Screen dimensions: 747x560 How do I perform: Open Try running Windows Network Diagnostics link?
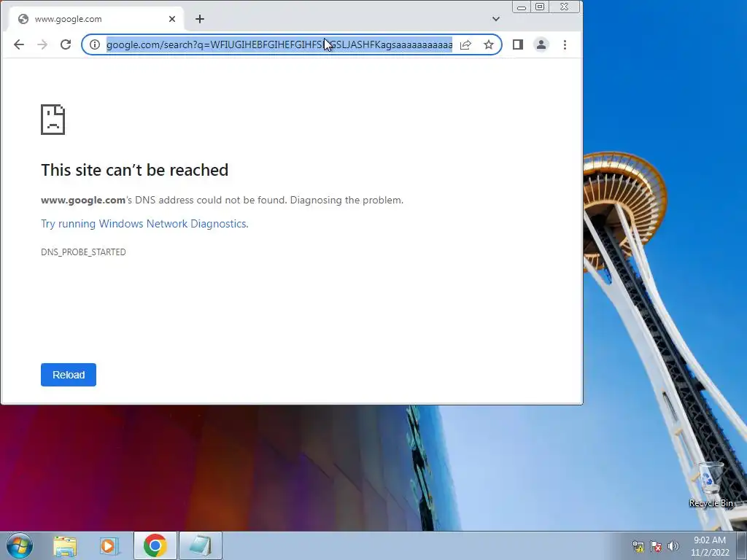[145, 224]
